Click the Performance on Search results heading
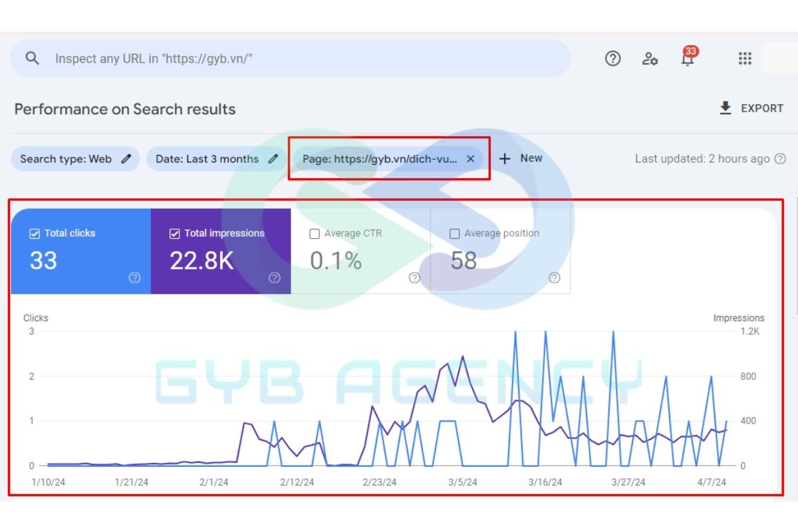 125,109
